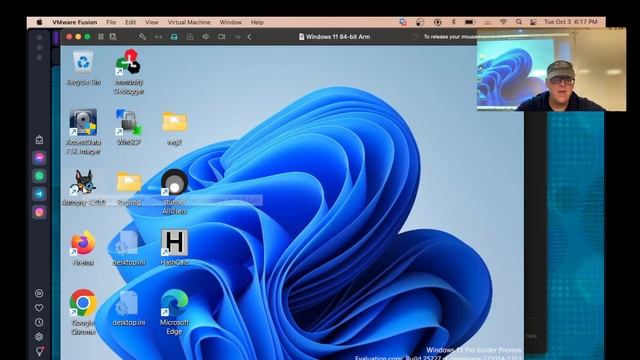Click the CD/DVD device icon in VMware toolbar
Screen dimensions: 640x360
click(190, 37)
